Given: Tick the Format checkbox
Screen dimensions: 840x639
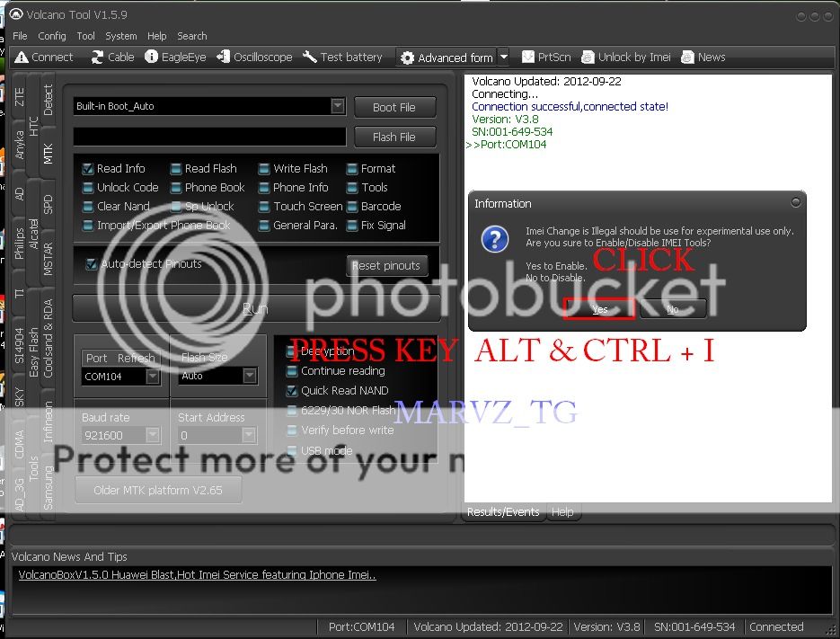Looking at the screenshot, I should [352, 169].
